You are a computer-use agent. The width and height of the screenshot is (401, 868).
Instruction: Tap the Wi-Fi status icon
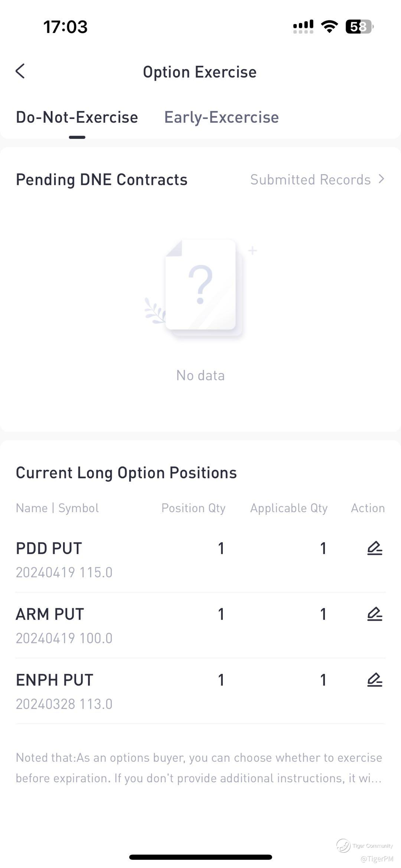[x=329, y=27]
